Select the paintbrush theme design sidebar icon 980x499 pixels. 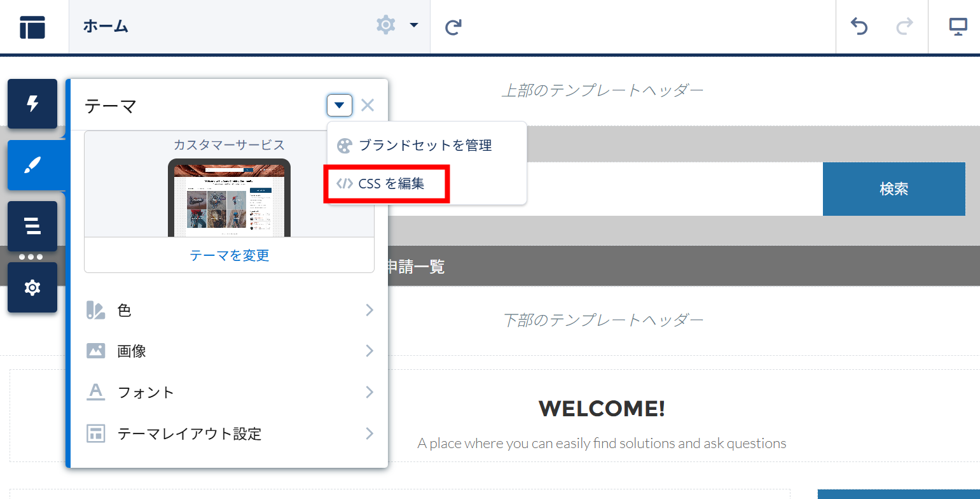(x=32, y=165)
